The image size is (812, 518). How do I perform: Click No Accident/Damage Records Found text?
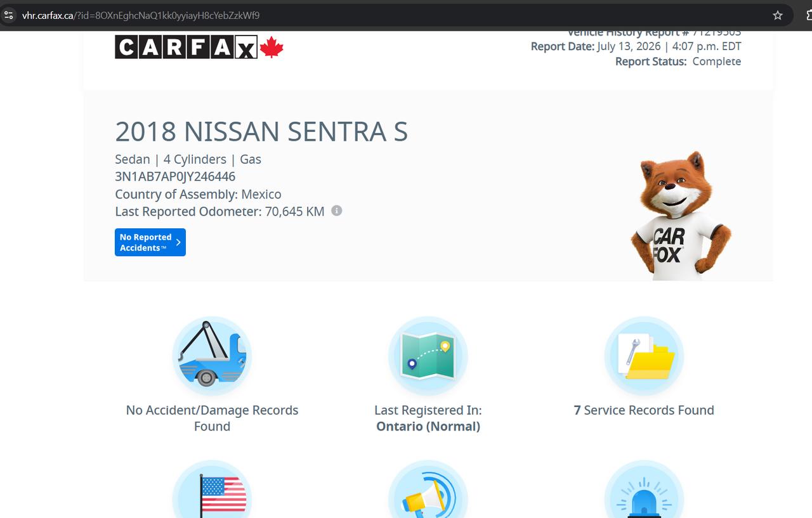tap(212, 418)
